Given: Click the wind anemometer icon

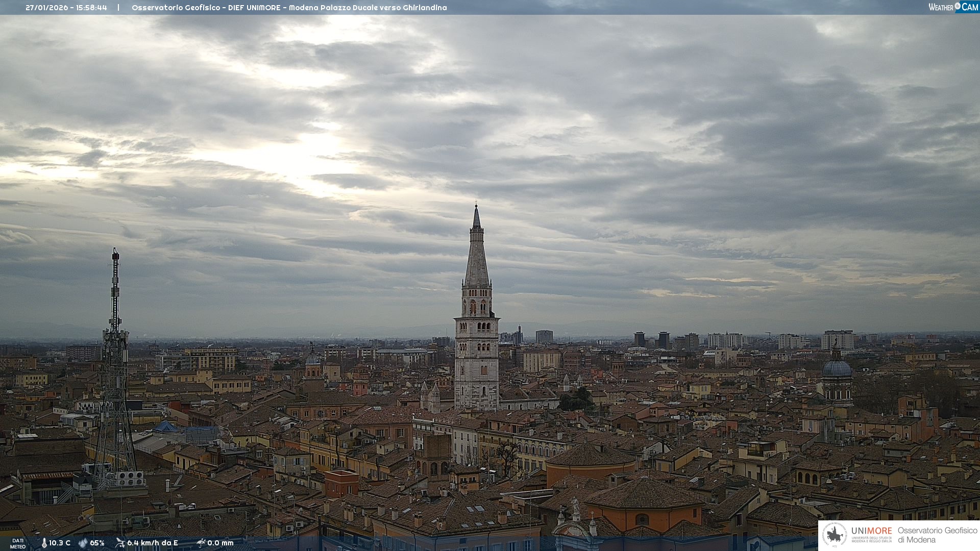Looking at the screenshot, I should pyautogui.click(x=120, y=543).
